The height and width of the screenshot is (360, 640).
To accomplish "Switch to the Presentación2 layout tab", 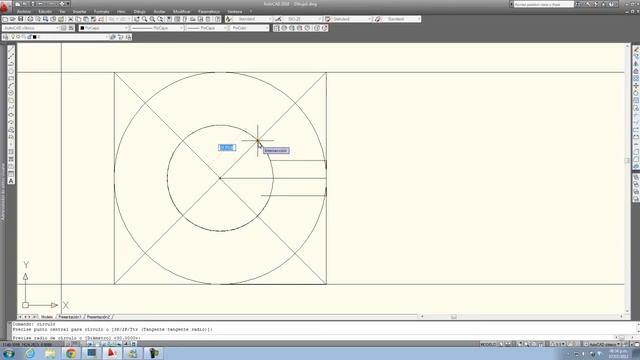I will 98,317.
